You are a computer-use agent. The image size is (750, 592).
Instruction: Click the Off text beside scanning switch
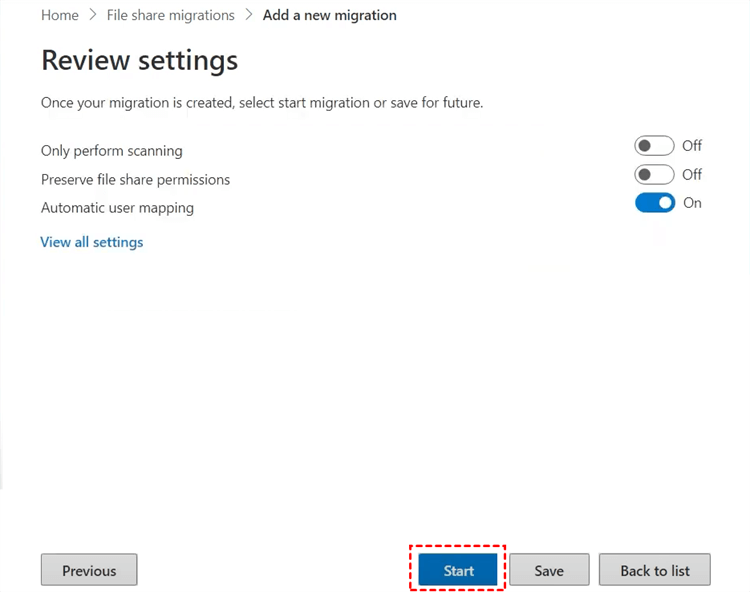pyautogui.click(x=692, y=146)
